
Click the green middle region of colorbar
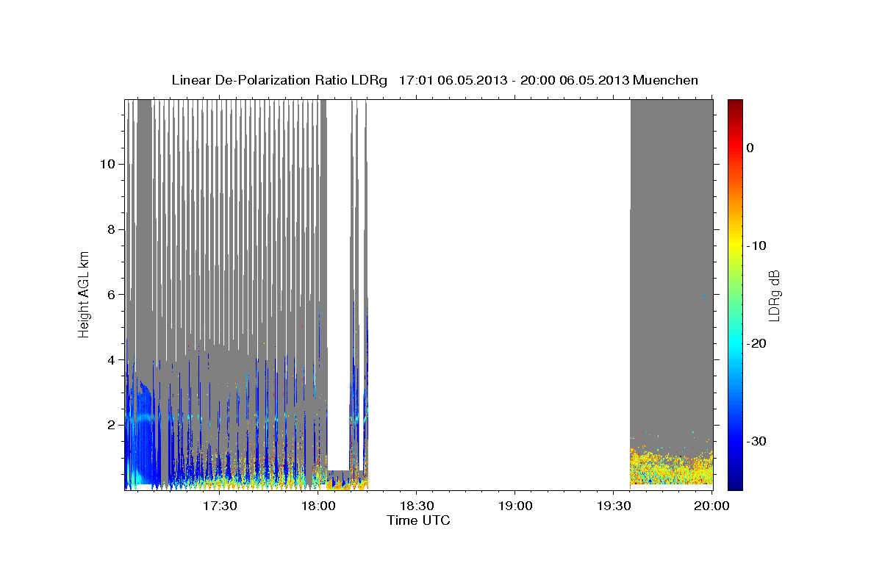734,294
